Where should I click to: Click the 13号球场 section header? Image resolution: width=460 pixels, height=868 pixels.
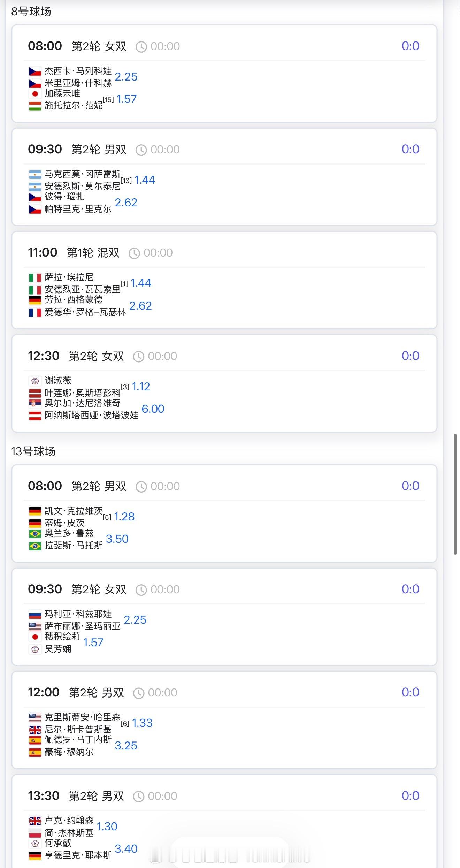tap(33, 451)
